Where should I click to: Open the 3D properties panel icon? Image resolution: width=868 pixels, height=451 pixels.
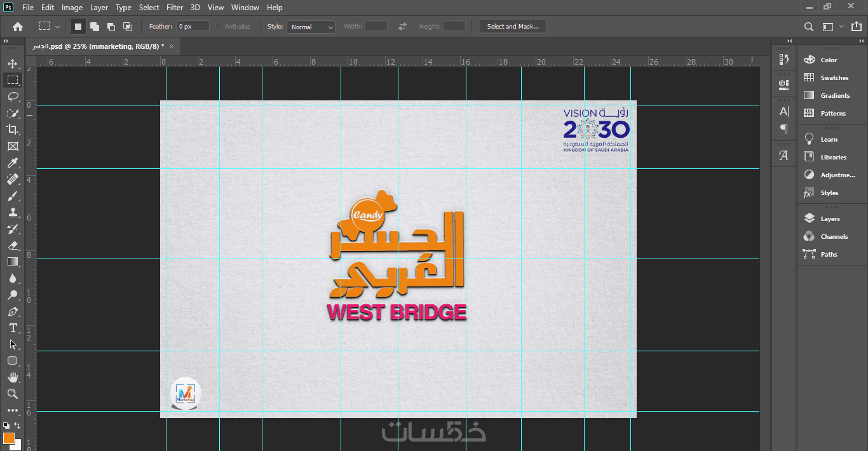click(x=784, y=84)
